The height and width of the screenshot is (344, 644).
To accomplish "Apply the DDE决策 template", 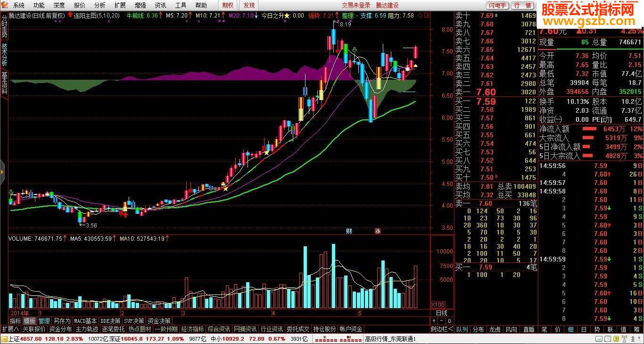I will (110, 321).
